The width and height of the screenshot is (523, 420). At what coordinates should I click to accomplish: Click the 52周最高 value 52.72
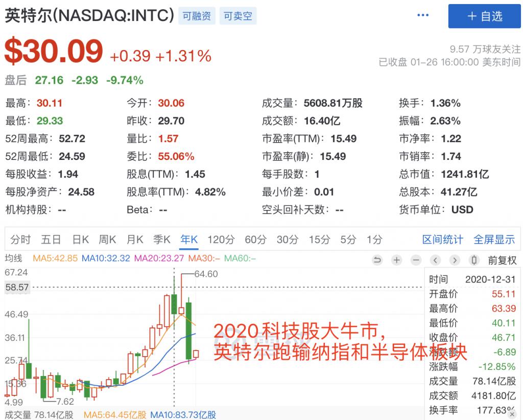[72, 138]
